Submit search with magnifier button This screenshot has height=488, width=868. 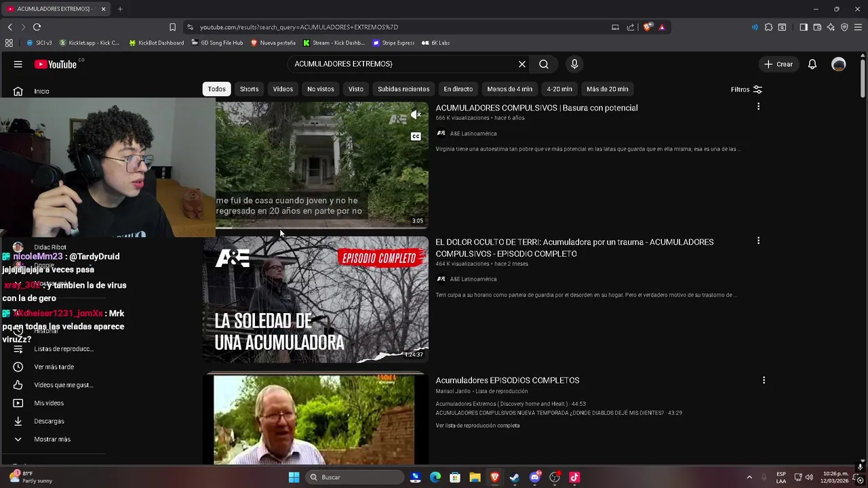(x=544, y=64)
